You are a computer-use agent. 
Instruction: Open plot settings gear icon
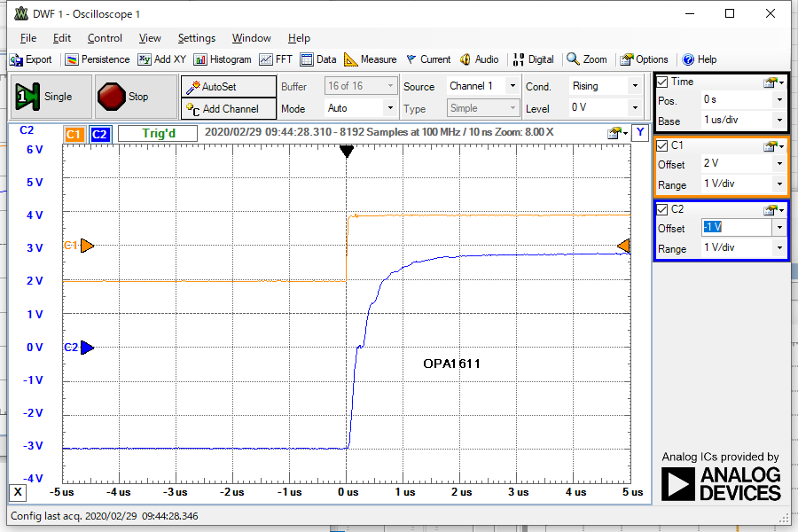[617, 133]
